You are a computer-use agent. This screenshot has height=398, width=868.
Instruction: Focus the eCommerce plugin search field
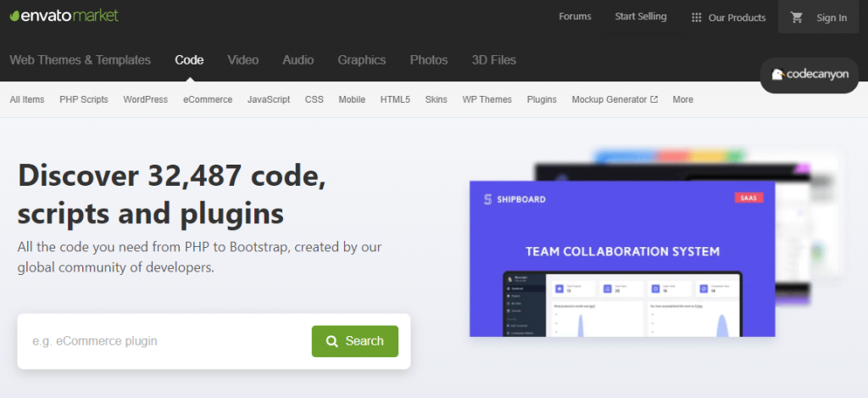[x=166, y=341]
